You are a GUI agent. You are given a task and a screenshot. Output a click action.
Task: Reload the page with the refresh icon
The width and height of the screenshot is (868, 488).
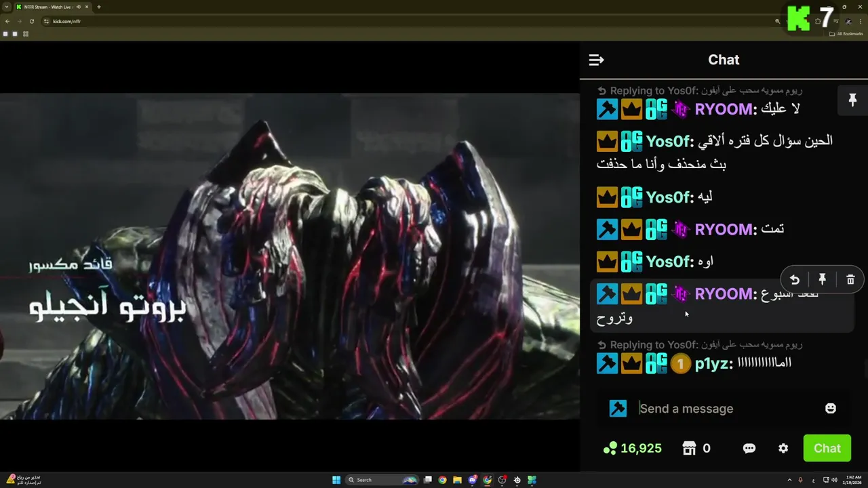31,21
